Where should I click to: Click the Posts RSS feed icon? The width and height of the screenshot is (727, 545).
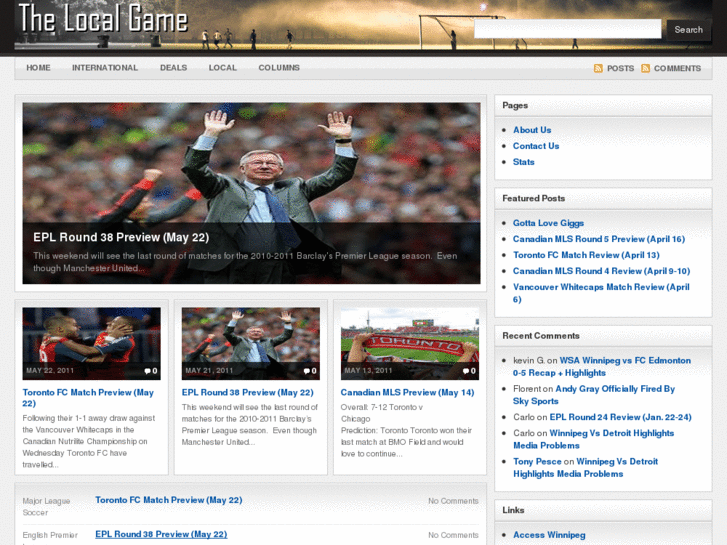[598, 68]
